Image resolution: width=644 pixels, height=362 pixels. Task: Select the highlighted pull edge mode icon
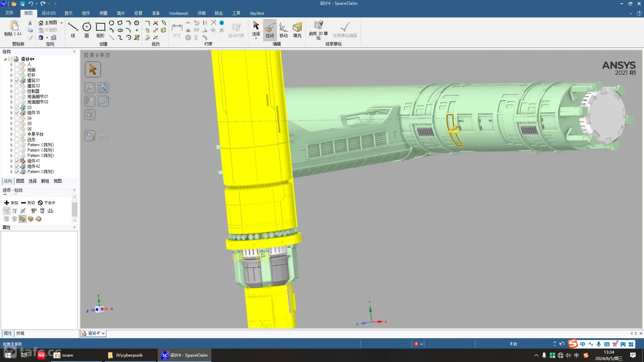point(22,219)
